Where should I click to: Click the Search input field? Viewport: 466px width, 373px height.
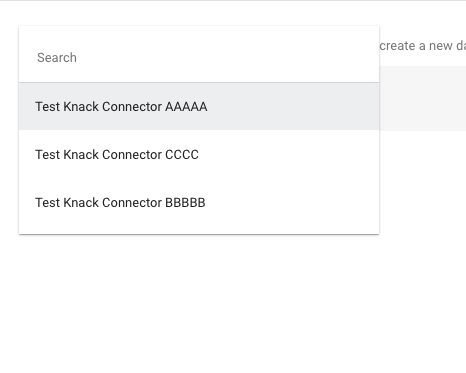click(199, 57)
